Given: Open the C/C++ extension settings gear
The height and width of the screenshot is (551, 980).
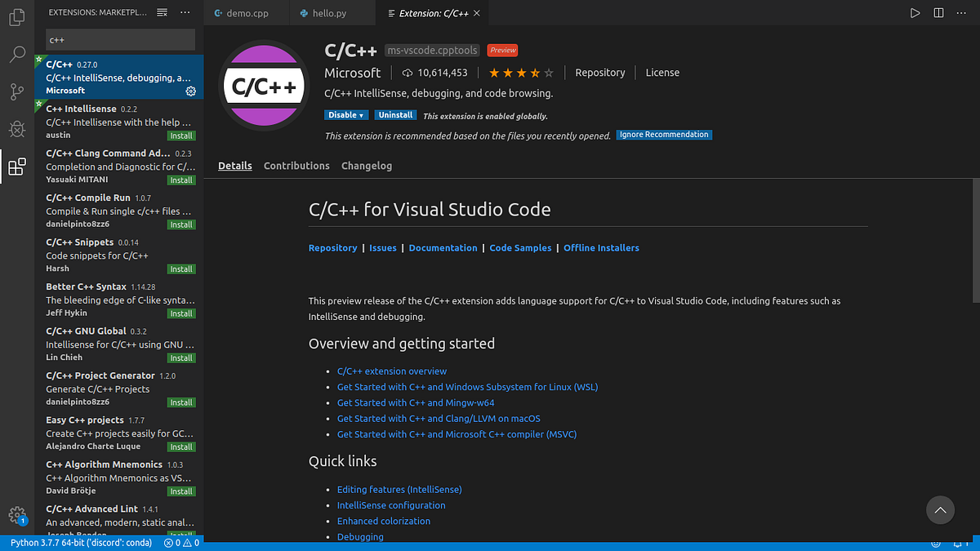Looking at the screenshot, I should click(x=190, y=91).
